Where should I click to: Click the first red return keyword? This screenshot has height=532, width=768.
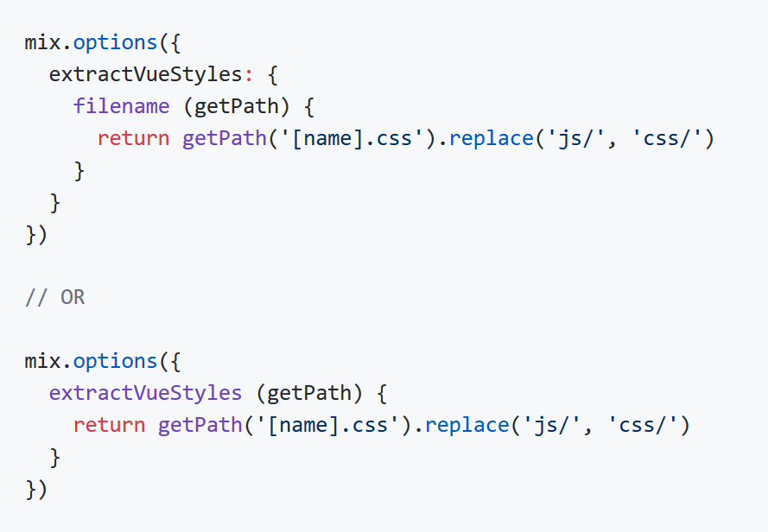133,139
